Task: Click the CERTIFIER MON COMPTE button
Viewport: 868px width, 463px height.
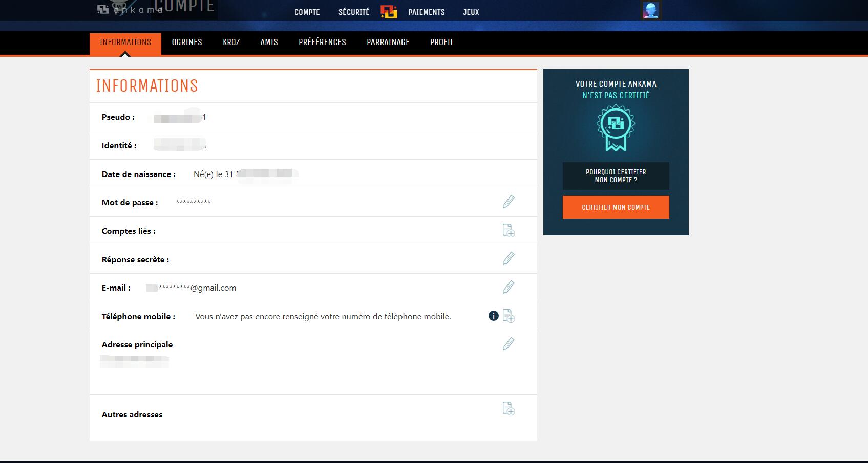Action: click(616, 207)
